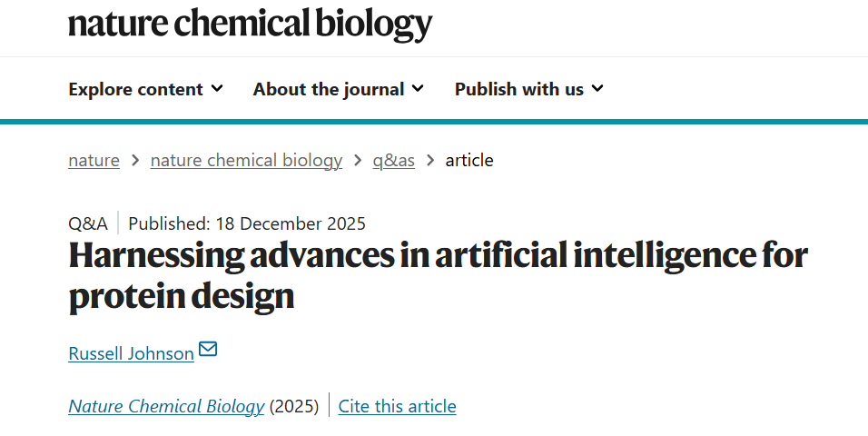
Task: Click the Published 18 December 2025 date
Action: pyautogui.click(x=247, y=223)
